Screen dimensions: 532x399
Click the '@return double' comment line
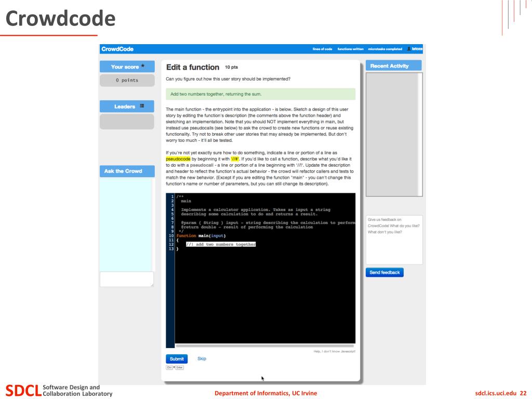pyautogui.click(x=247, y=227)
